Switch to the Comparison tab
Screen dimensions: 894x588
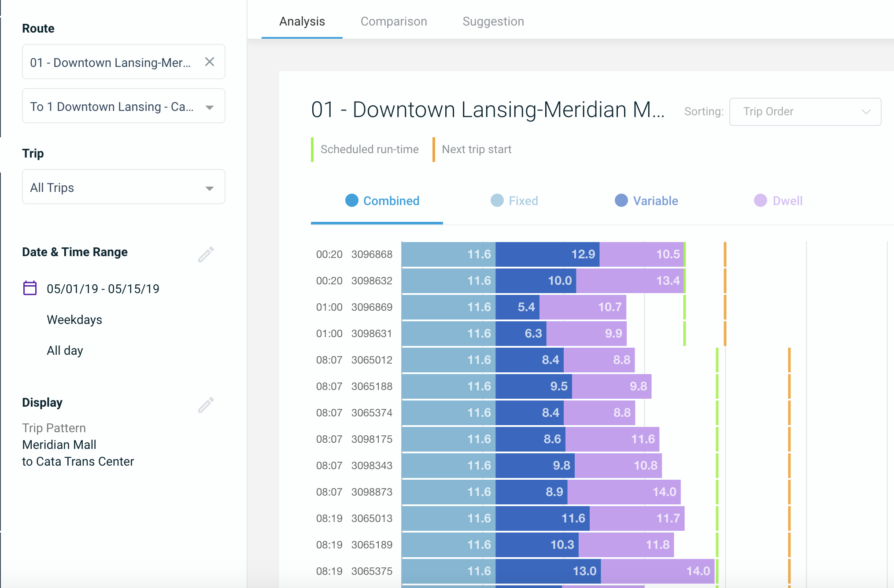394,22
